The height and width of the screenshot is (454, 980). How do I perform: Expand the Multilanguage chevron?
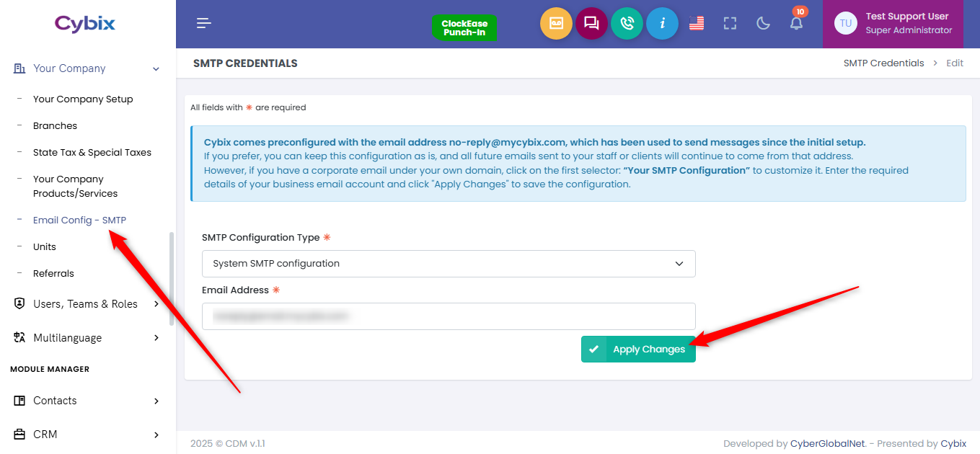point(156,338)
